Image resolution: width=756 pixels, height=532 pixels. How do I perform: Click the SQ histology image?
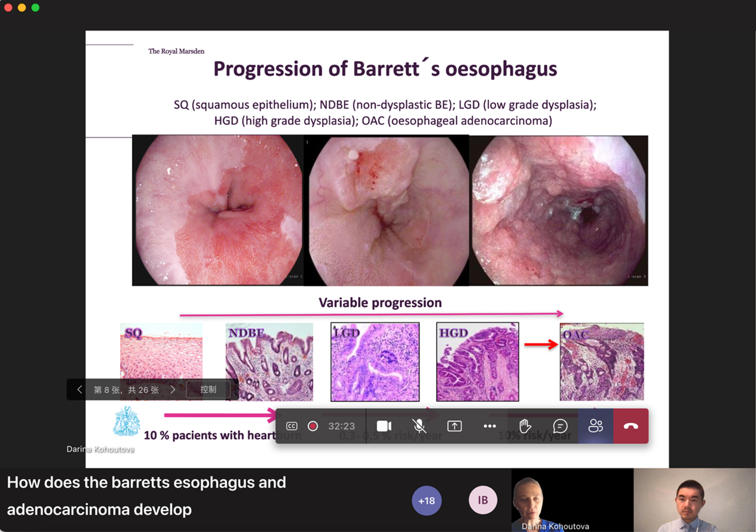[161, 362]
